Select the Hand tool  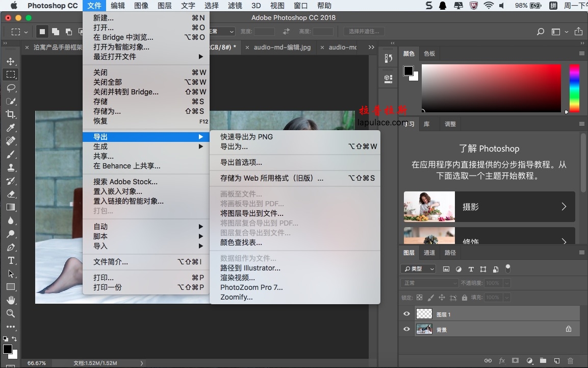coord(11,300)
